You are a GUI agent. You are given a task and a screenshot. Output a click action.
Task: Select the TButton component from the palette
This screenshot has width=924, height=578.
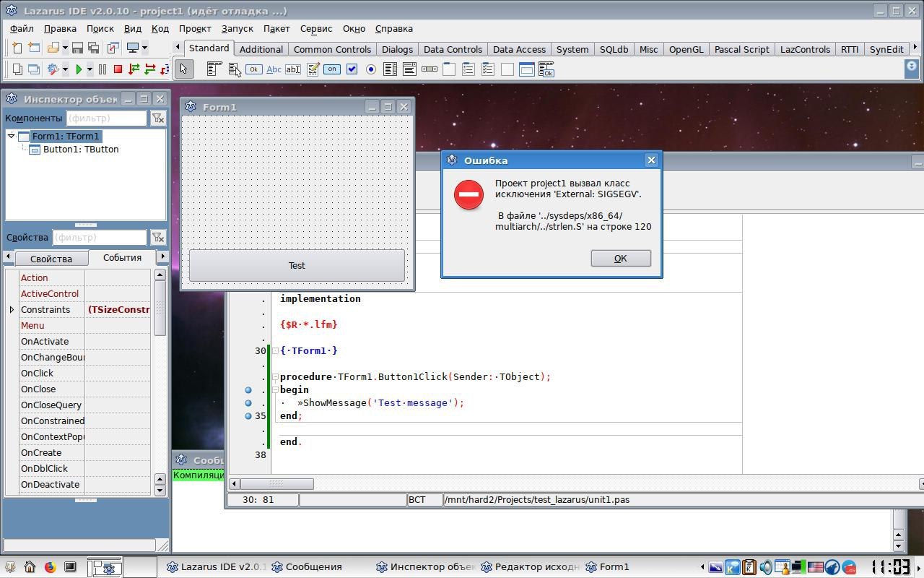click(x=253, y=69)
